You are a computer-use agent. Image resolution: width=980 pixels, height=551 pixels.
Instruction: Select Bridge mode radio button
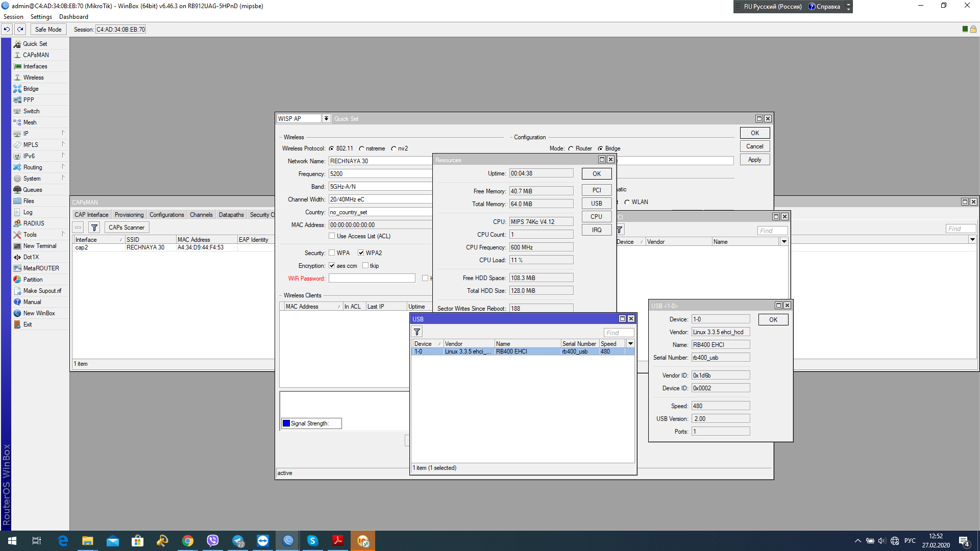(x=600, y=149)
